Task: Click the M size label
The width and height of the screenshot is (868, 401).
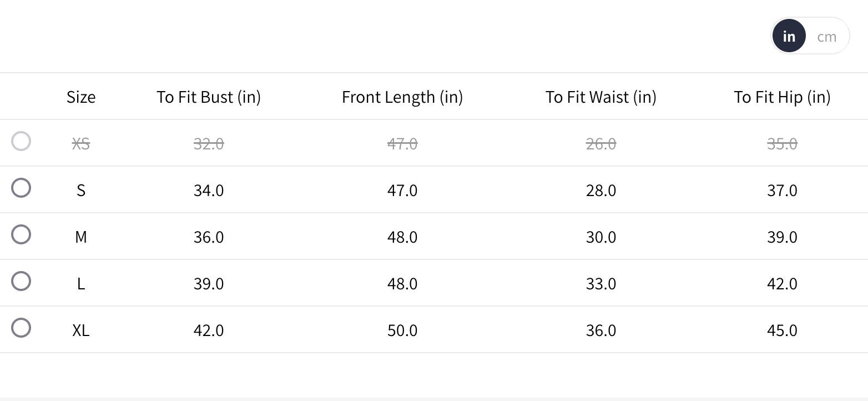Action: point(81,237)
